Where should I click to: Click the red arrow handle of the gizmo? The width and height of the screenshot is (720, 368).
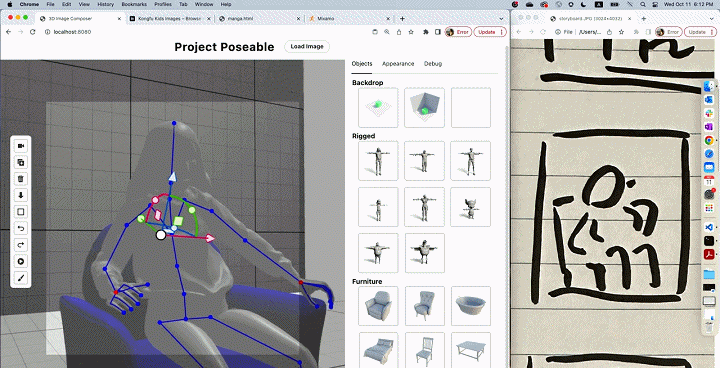pos(210,238)
